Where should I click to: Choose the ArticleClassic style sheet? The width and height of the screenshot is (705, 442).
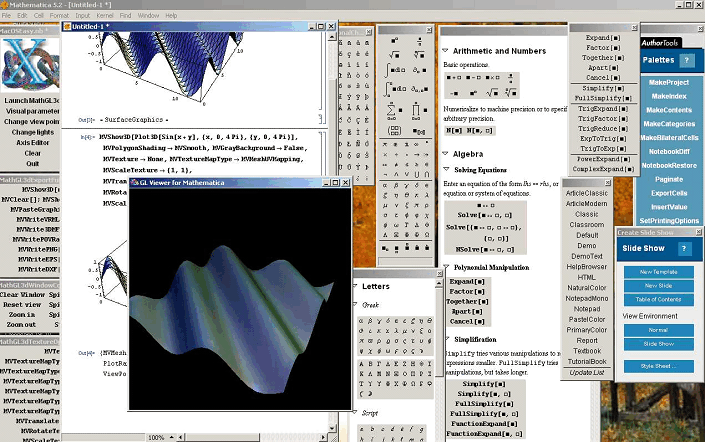587,193
